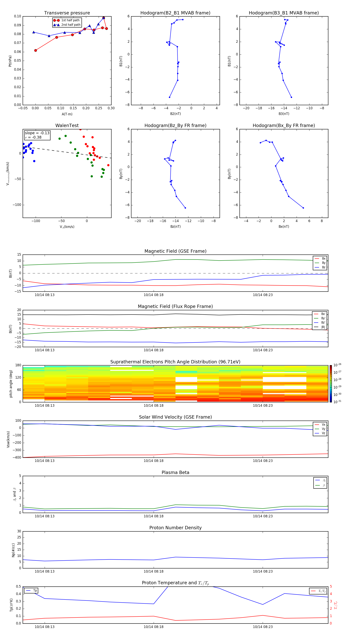Select the "1st half path" legend entry
Image resolution: width=351 pixels, height=644 pixels.
(x=67, y=20)
